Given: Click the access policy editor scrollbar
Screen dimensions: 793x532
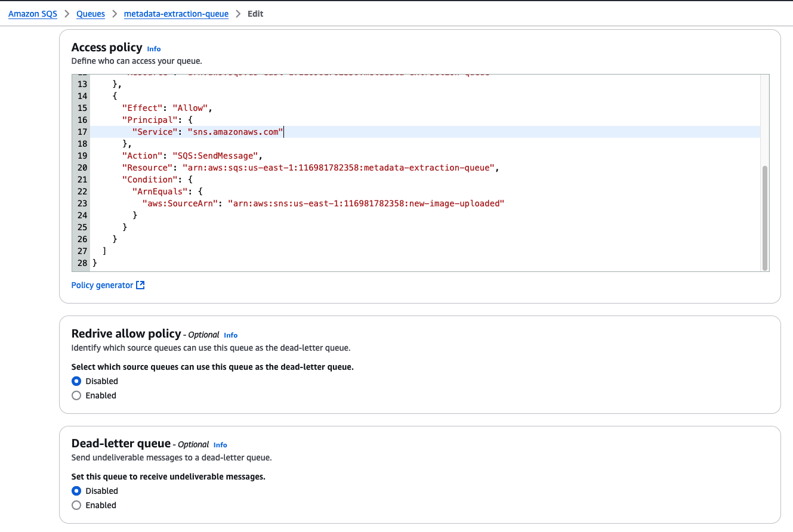Looking at the screenshot, I should tap(766, 218).
